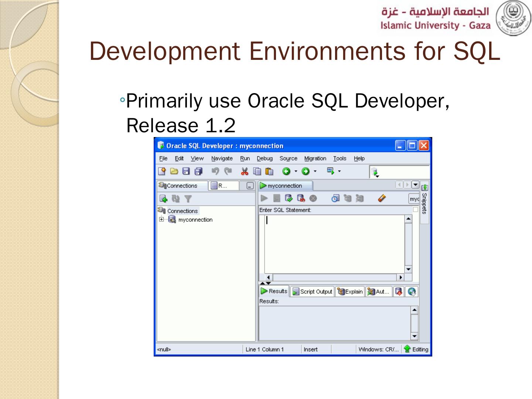Click the SQL History clock icon
This screenshot has height=399, width=532.
click(x=335, y=198)
